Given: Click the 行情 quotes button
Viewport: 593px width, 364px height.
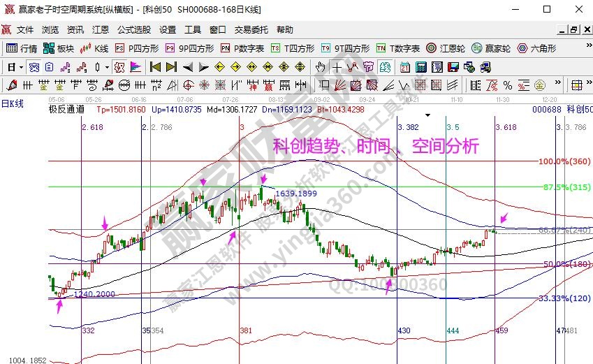Looking at the screenshot, I should tap(22, 49).
